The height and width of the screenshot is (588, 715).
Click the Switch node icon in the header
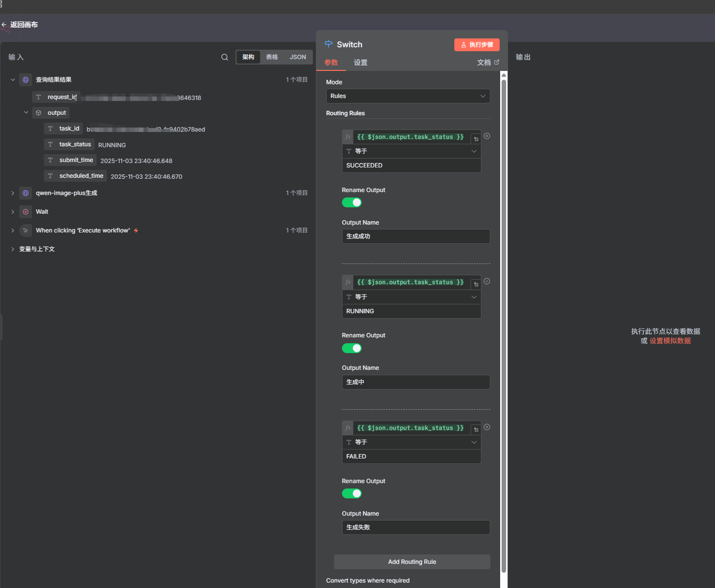click(329, 44)
